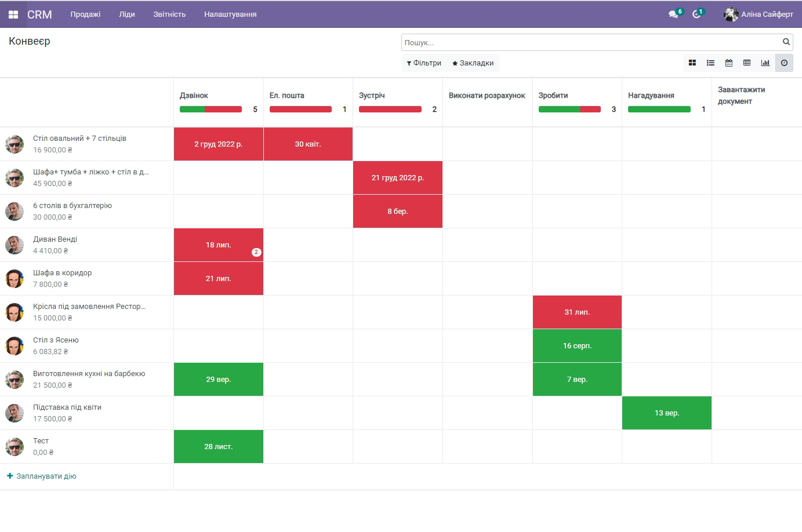The image size is (802, 532).
Task: Select the Activity view clock icon
Action: [x=784, y=63]
